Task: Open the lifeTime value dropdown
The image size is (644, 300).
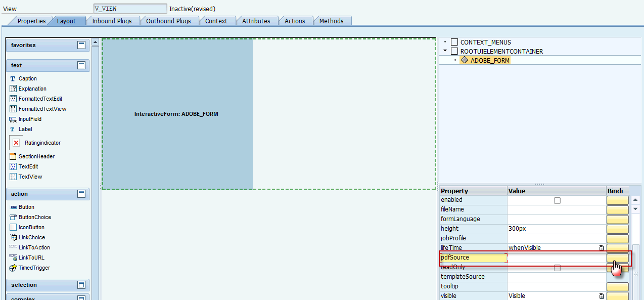Action: click(x=601, y=247)
